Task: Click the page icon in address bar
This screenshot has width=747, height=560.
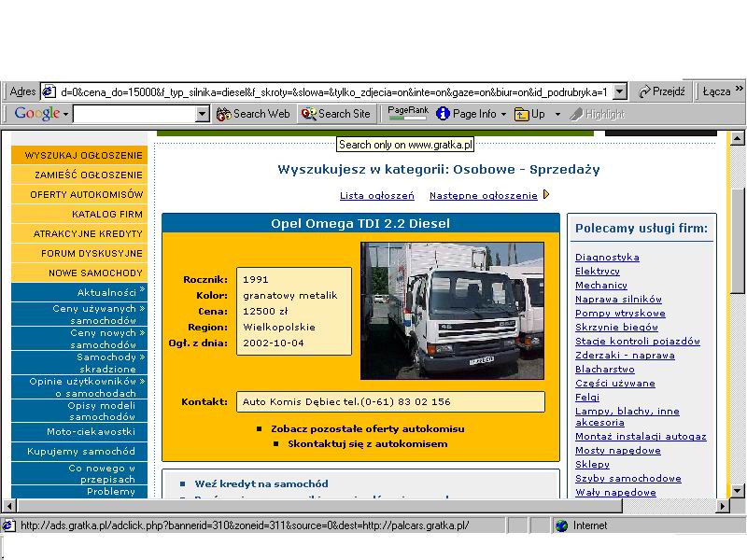Action: [x=49, y=91]
